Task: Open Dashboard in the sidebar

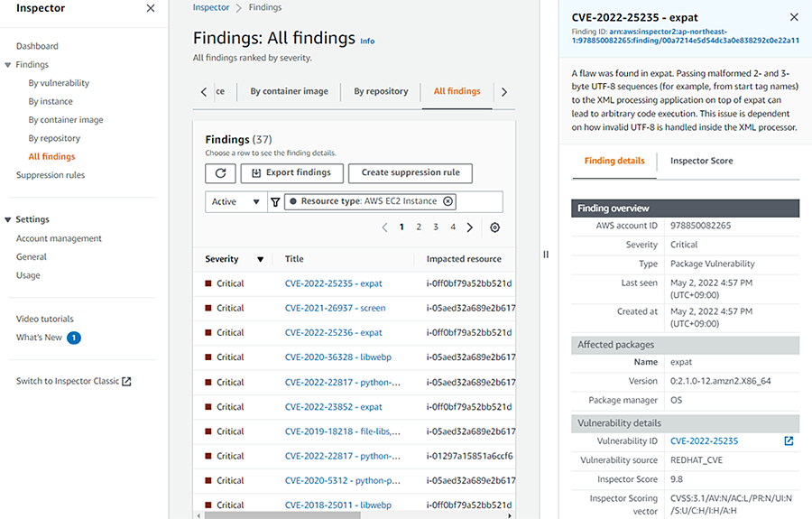Action: click(x=37, y=46)
